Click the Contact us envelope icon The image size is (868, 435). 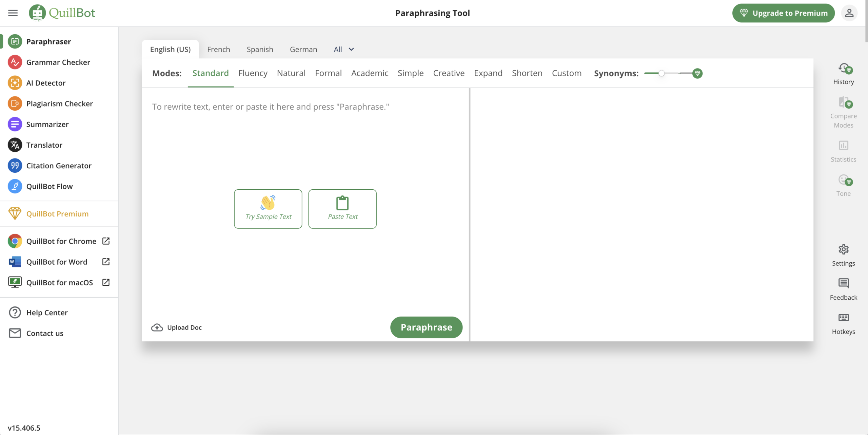[x=15, y=333]
